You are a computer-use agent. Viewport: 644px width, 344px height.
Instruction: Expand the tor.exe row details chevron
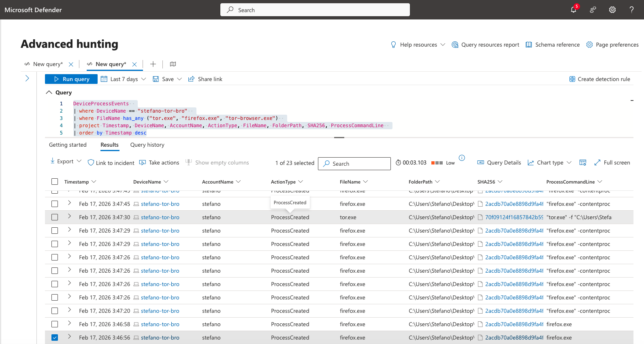pyautogui.click(x=69, y=216)
